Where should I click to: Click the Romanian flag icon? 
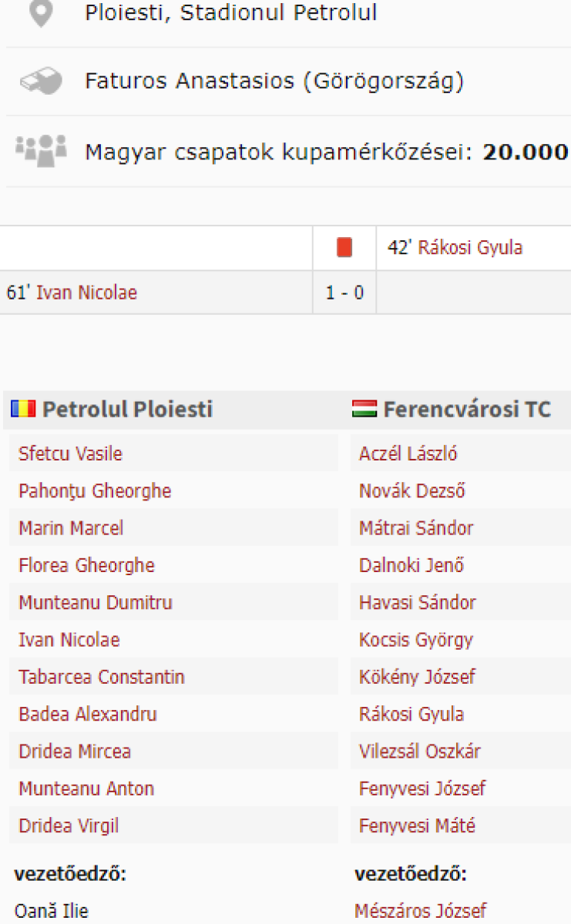(x=23, y=409)
